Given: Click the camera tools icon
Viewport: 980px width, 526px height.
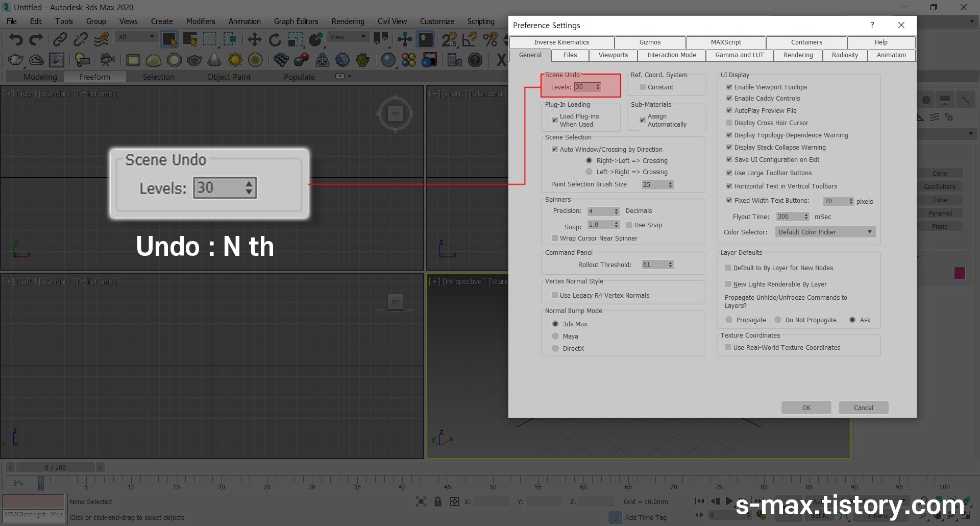Looking at the screenshot, I should [107, 60].
